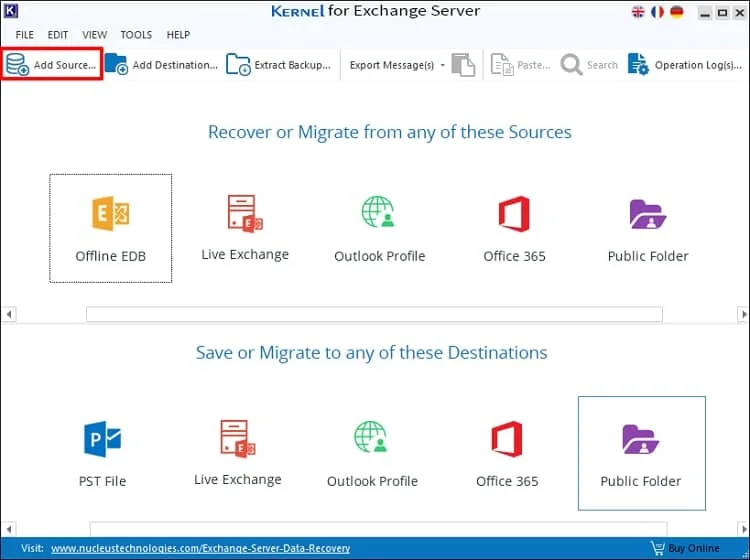
Task: Choose Outlook Profile as destination
Action: pos(372,453)
